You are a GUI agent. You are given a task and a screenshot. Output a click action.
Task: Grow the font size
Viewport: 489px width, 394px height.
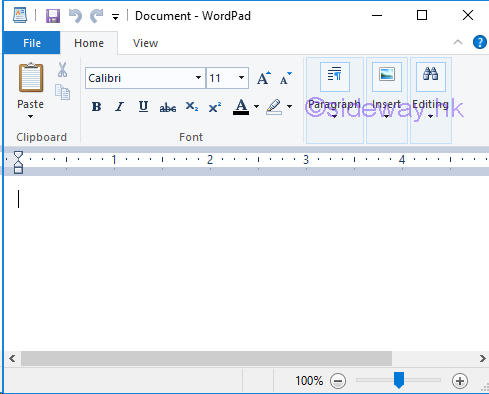click(x=264, y=78)
